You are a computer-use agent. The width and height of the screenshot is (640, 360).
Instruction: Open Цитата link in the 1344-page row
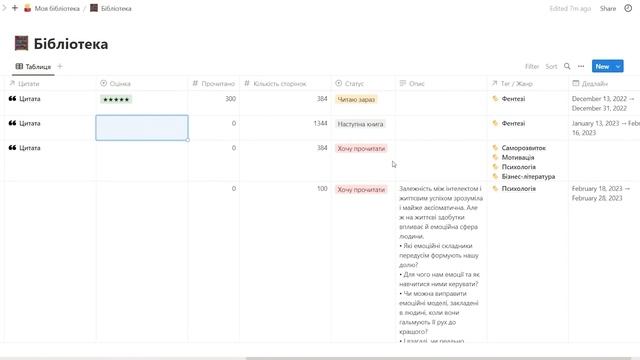click(29, 123)
